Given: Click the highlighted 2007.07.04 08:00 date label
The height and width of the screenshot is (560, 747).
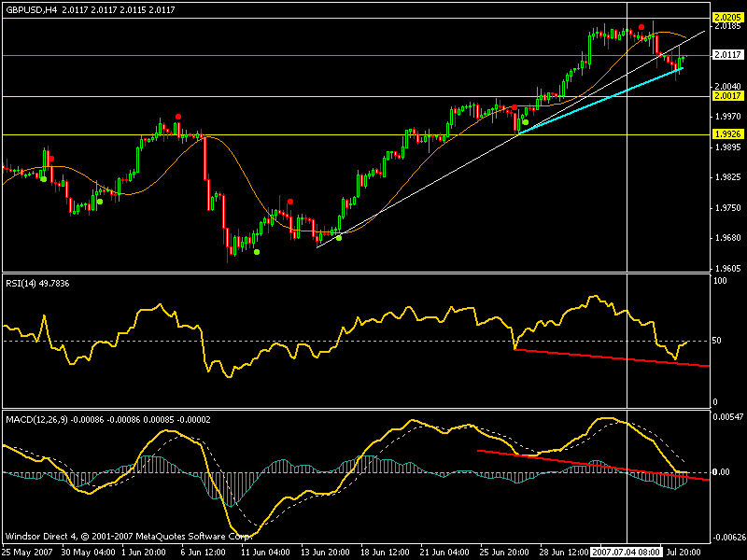Looking at the screenshot, I should click(x=626, y=553).
